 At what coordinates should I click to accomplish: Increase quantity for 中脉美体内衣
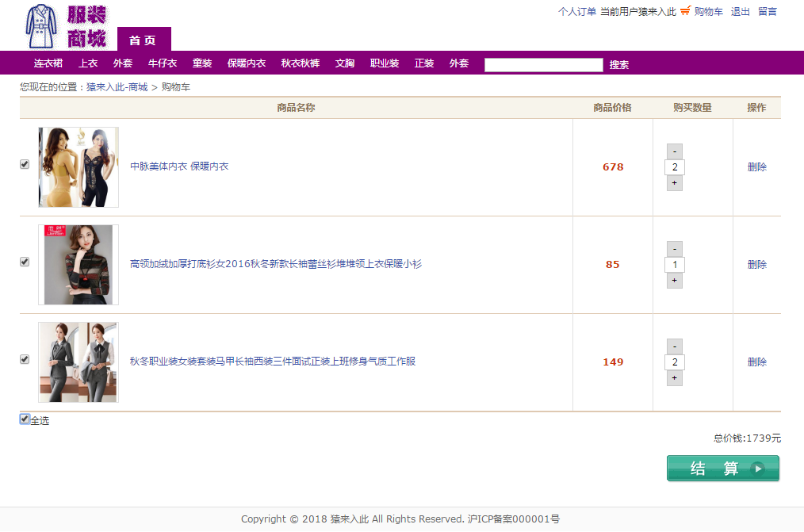tap(674, 183)
